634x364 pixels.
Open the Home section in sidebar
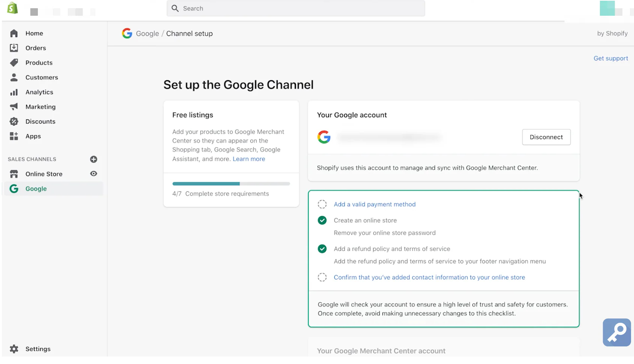(x=14, y=33)
